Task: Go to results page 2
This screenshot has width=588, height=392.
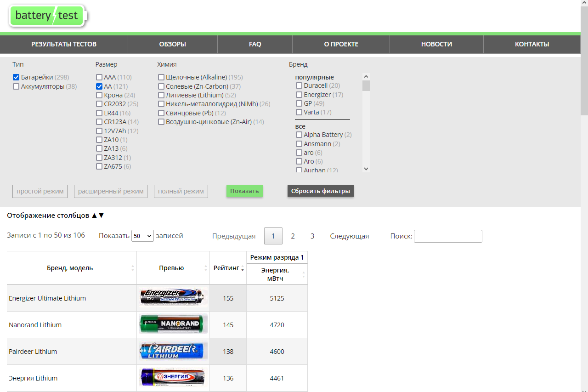Action: pos(293,236)
